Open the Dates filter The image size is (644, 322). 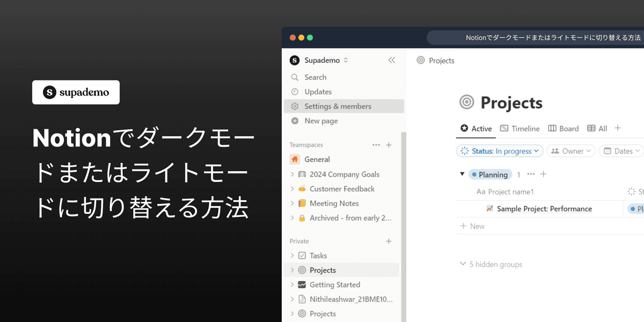tap(621, 151)
